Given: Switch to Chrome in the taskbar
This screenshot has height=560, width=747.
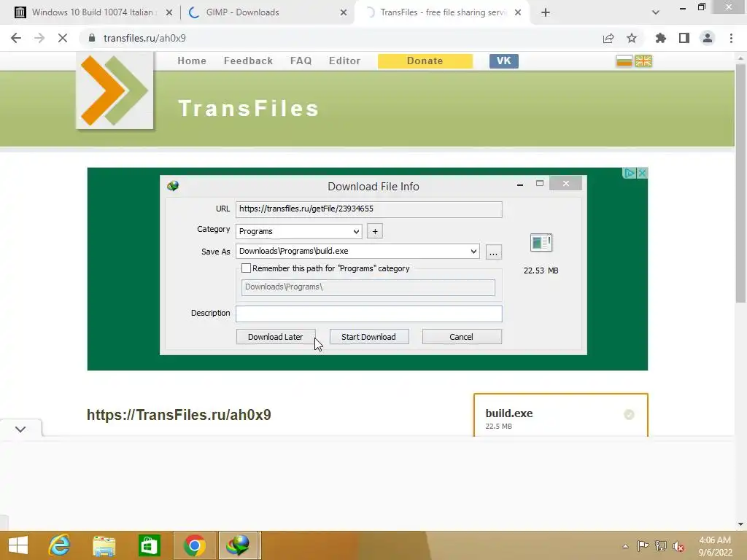Looking at the screenshot, I should click(x=194, y=545).
